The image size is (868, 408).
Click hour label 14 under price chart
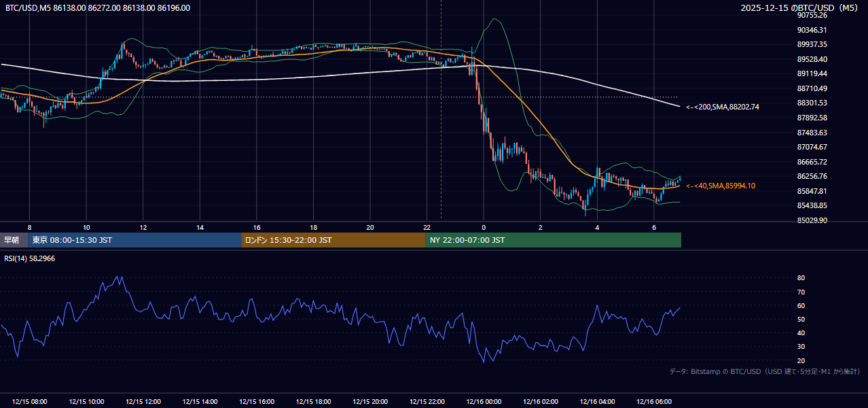tap(200, 227)
